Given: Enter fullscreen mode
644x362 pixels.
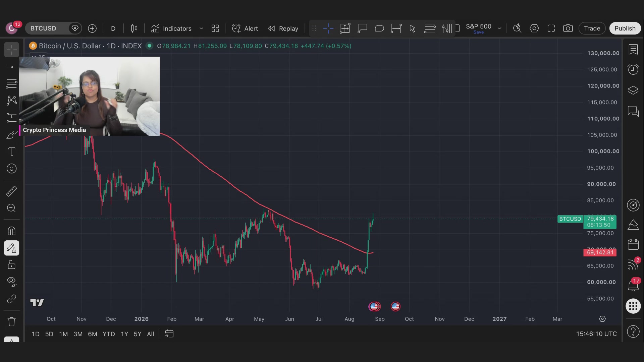Looking at the screenshot, I should coord(551,28).
